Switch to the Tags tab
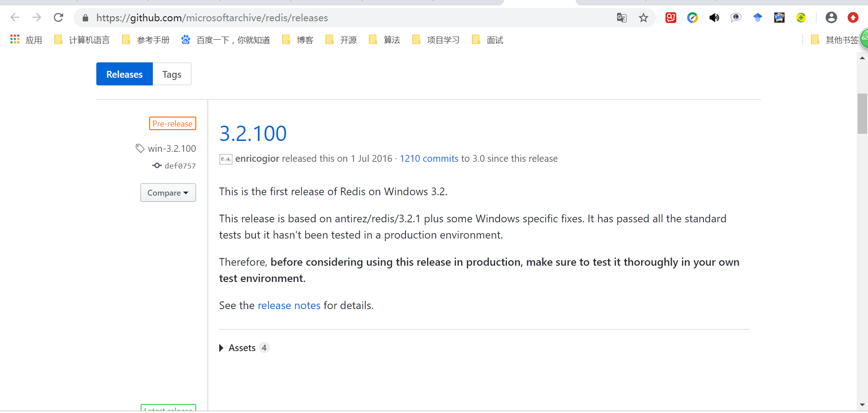This screenshot has height=413, width=868. (x=172, y=74)
